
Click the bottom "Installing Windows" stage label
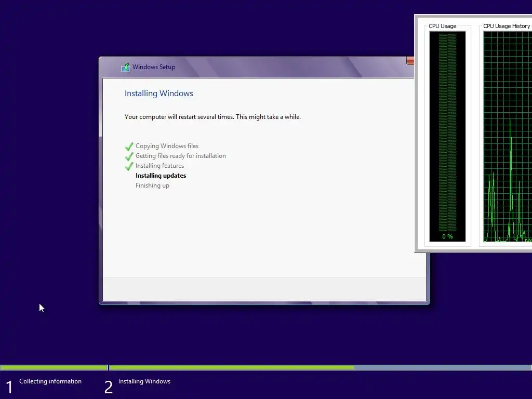pos(144,381)
